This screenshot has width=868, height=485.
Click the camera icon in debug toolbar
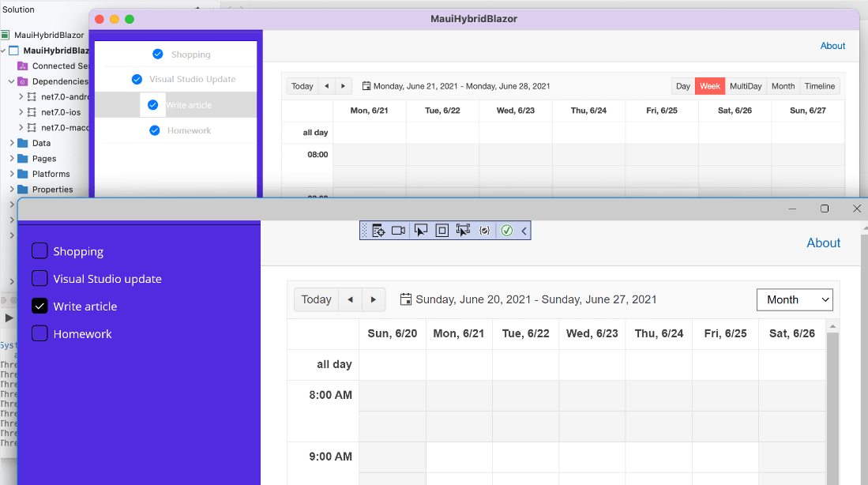(399, 231)
